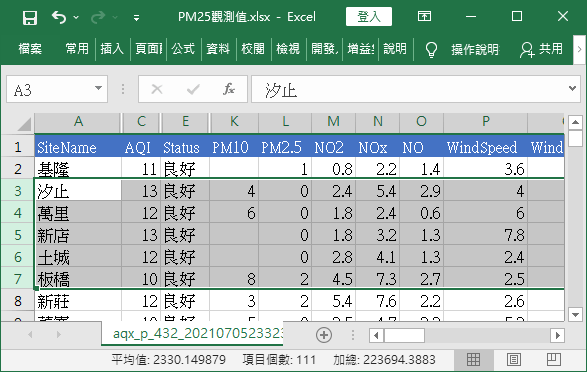Image resolution: width=587 pixels, height=372 pixels.
Task: Click the previous sheet navigation arrow
Action: point(30,334)
